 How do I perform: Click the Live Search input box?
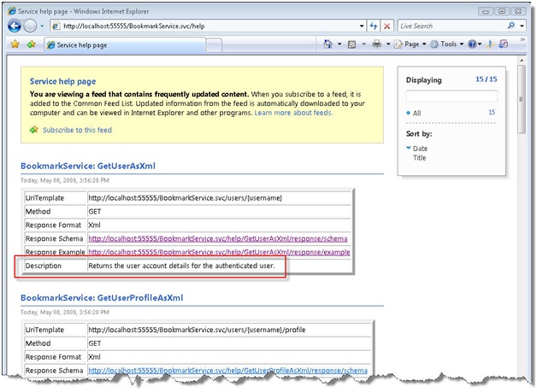click(452, 26)
